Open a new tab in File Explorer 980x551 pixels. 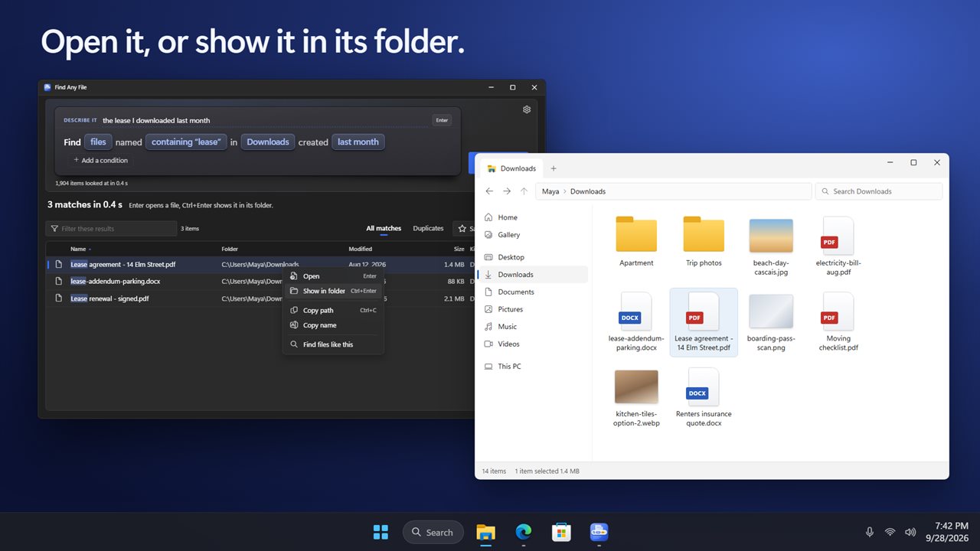click(x=554, y=168)
